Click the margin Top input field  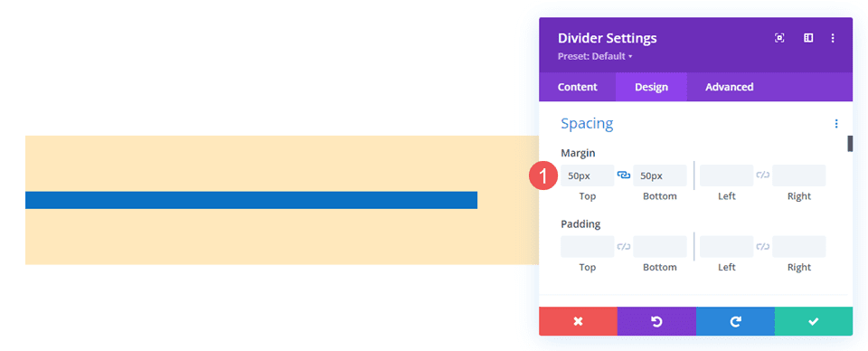pos(588,175)
